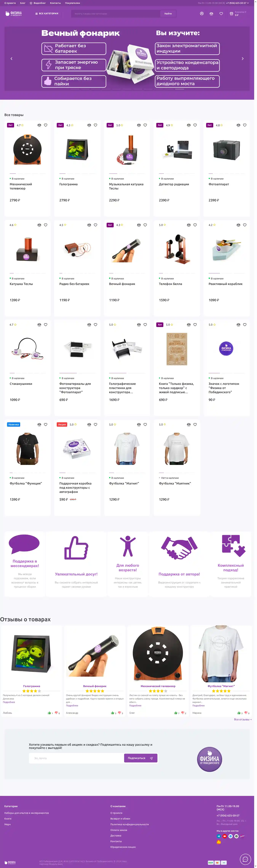Select the last slide indicator on banner
The width and height of the screenshot is (257, 868).
tap(180, 89)
